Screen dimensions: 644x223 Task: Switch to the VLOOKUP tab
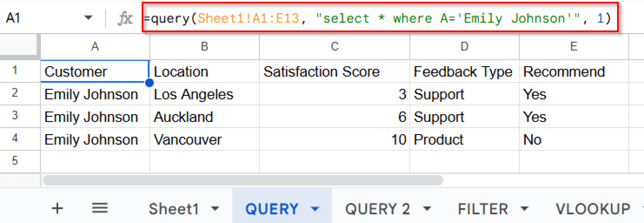point(593,209)
